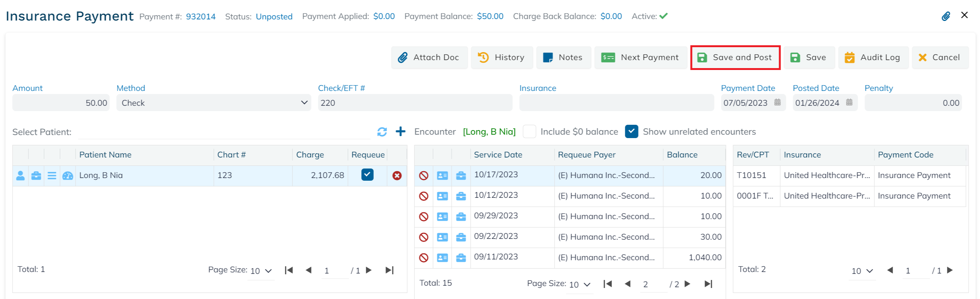
Task: Click the Check/EFT # input field
Action: 415,103
